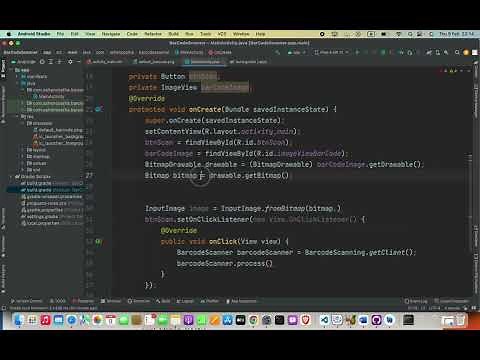Open the Apple menu
This screenshot has width=480, height=360.
[x=9, y=34]
